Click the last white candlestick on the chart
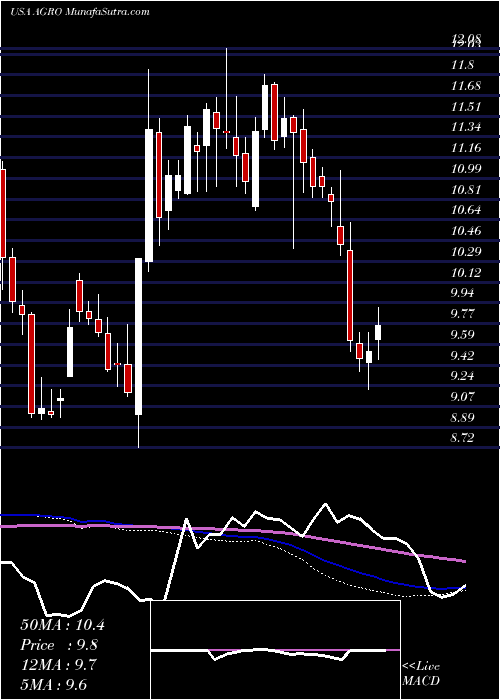500x700 pixels. [x=378, y=333]
